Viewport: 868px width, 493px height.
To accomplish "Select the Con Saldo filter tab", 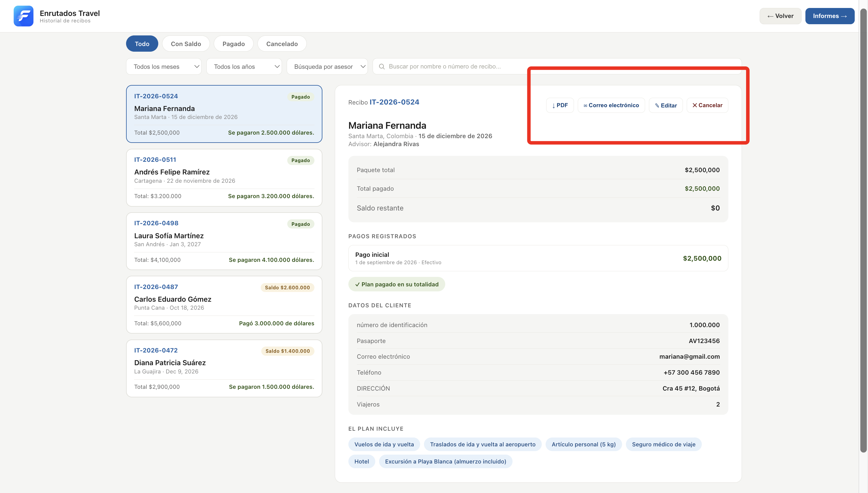I will pos(186,44).
